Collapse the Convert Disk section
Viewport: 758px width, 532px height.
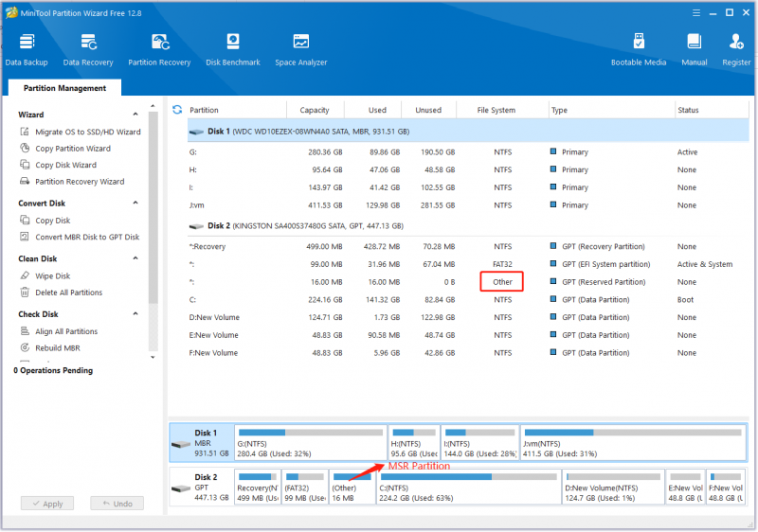(135, 203)
